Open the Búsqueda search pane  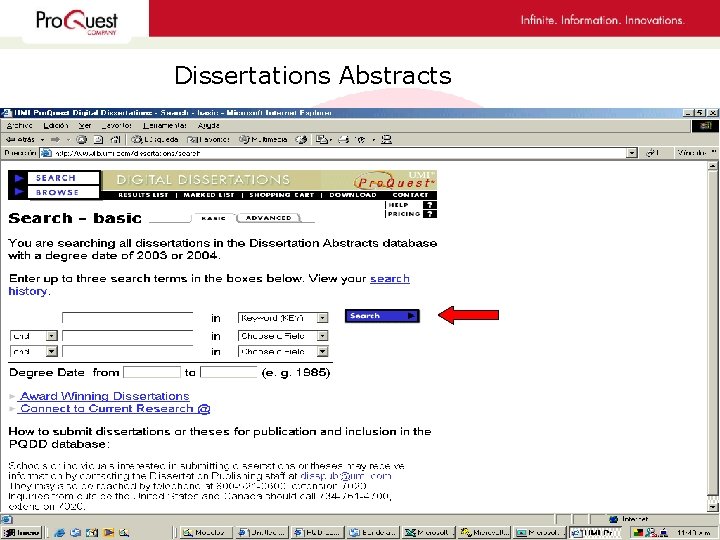pos(155,140)
